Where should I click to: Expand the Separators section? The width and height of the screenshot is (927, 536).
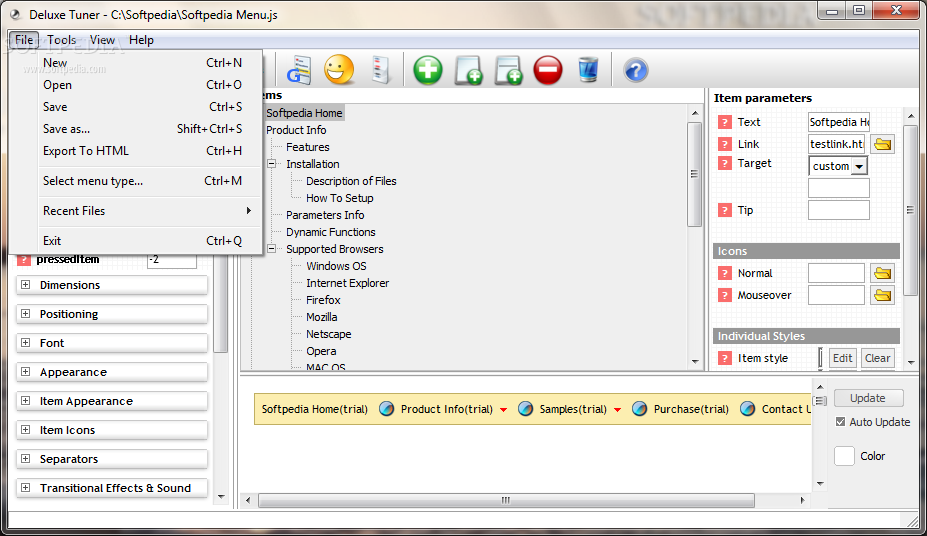[x=25, y=459]
